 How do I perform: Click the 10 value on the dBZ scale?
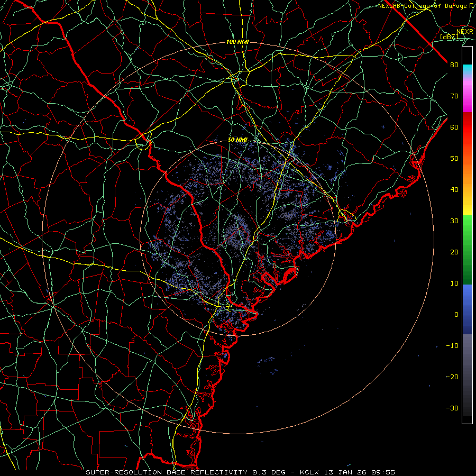pyautogui.click(x=454, y=283)
